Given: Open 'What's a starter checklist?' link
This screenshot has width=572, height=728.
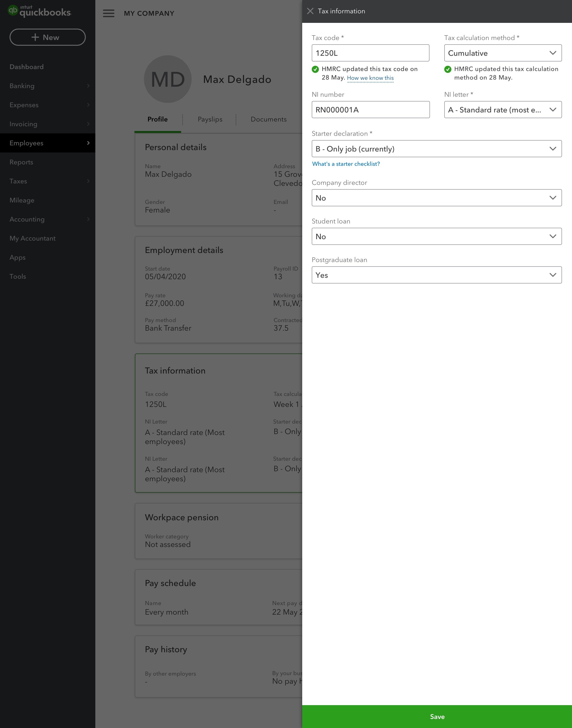Looking at the screenshot, I should tap(346, 164).
